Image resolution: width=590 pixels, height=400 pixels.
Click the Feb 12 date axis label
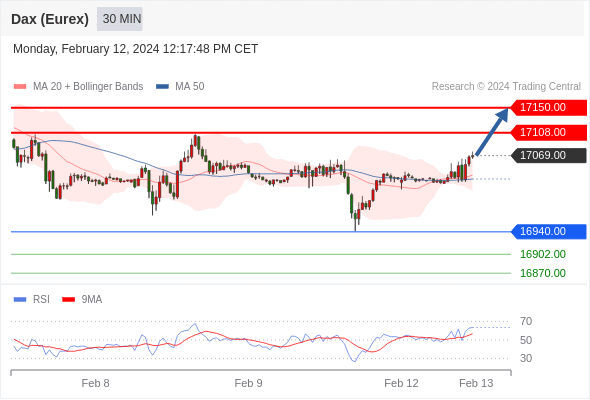tap(401, 383)
